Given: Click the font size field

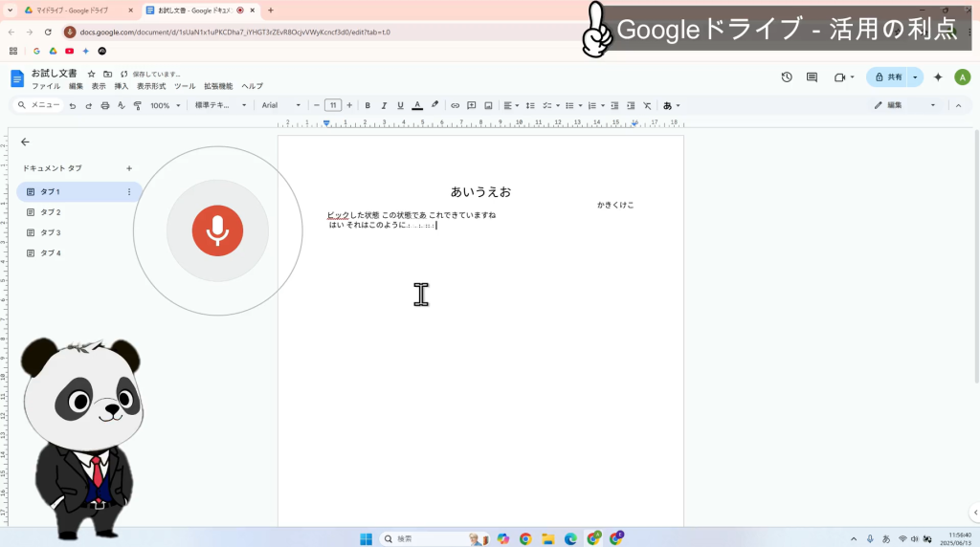Looking at the screenshot, I should (333, 105).
